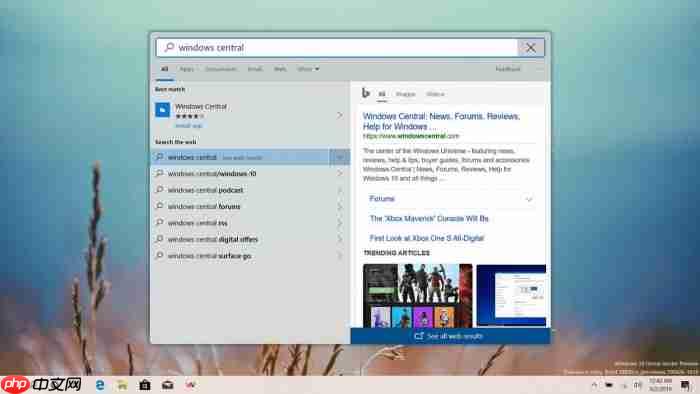The image size is (700, 394).
Task: Switch to the Web filter tab
Action: 280,69
